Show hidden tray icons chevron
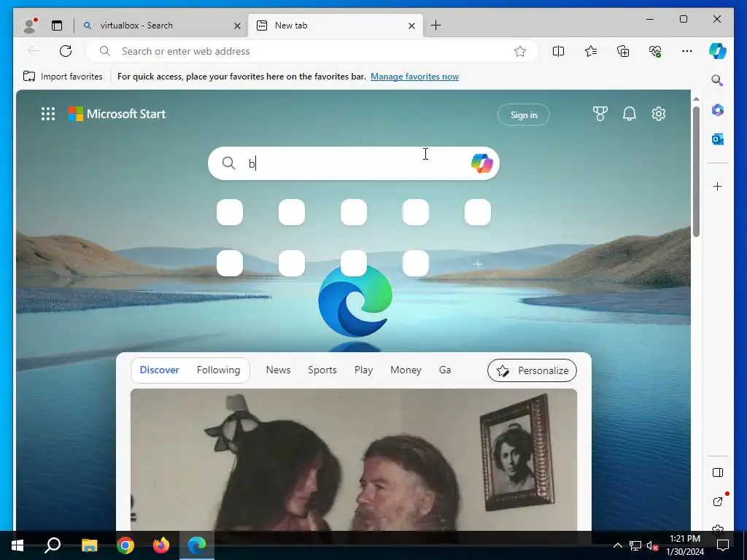 (617, 545)
